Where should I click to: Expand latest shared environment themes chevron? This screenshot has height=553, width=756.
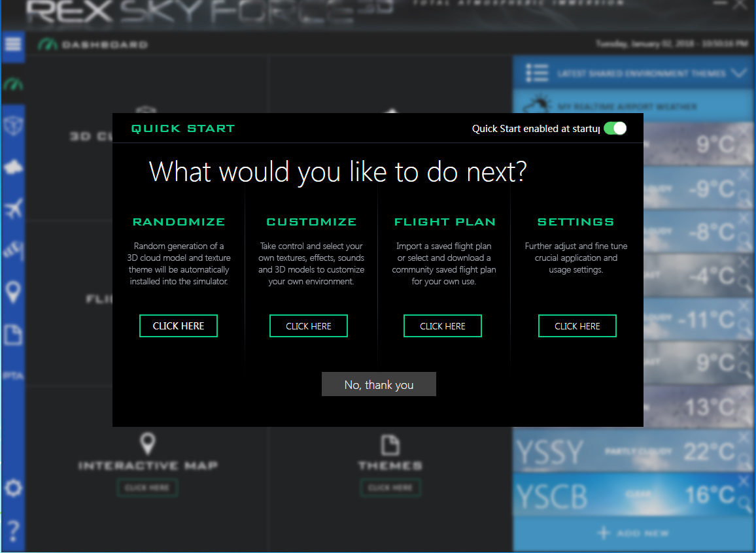point(738,73)
